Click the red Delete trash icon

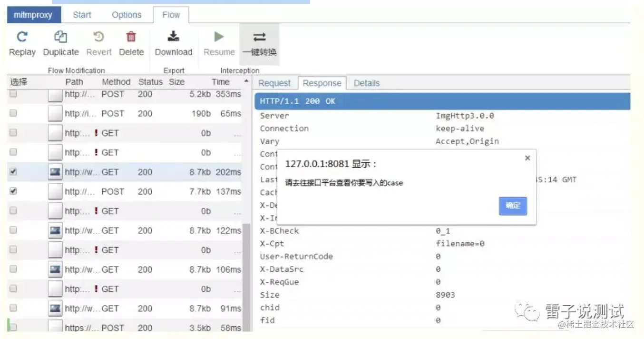tap(131, 37)
